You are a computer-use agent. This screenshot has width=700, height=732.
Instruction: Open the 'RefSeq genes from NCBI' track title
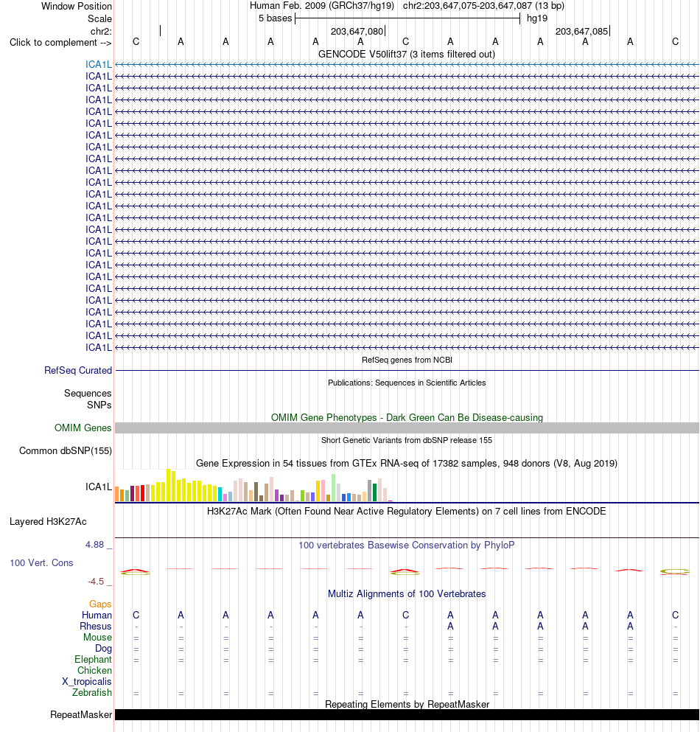[x=407, y=360]
